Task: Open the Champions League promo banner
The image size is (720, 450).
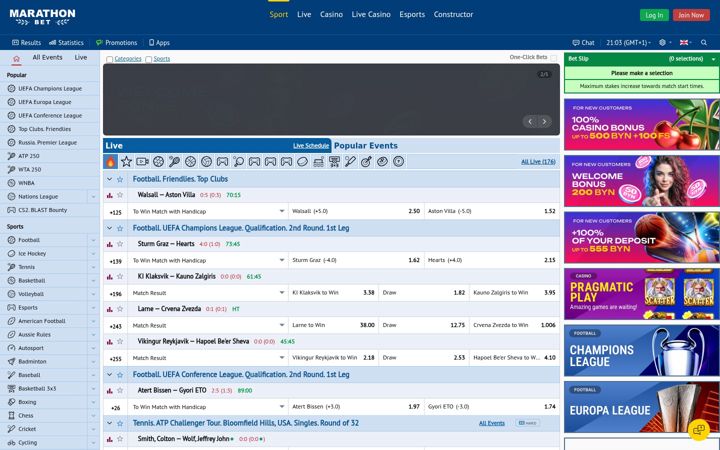Action: coord(641,351)
